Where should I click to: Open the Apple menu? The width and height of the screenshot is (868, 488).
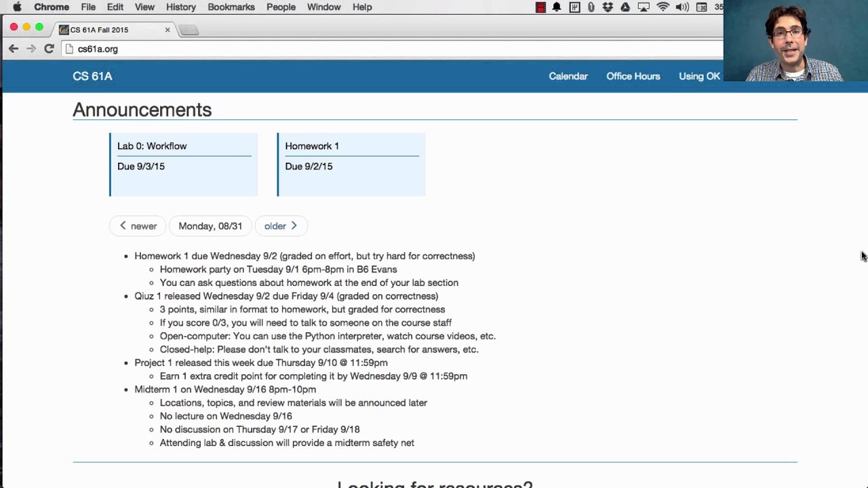[x=17, y=7]
